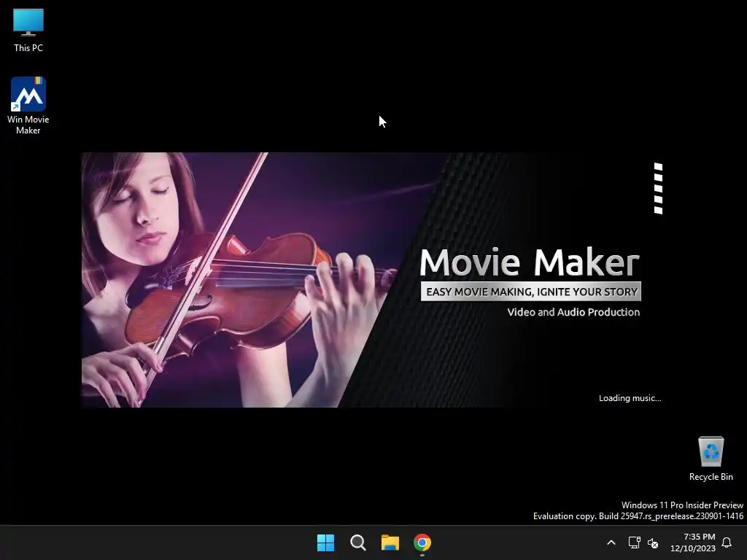The height and width of the screenshot is (560, 747).
Task: Open the notifications bell
Action: (727, 542)
